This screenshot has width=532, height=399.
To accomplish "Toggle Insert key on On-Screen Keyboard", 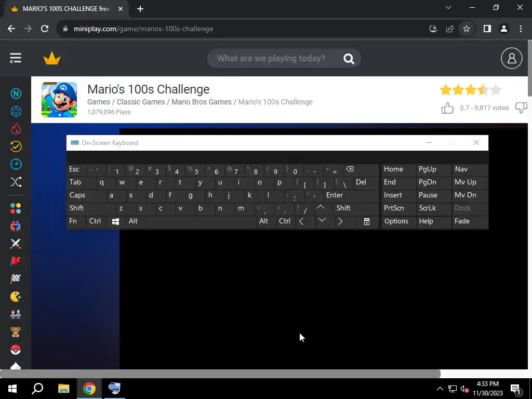I will pos(398,195).
